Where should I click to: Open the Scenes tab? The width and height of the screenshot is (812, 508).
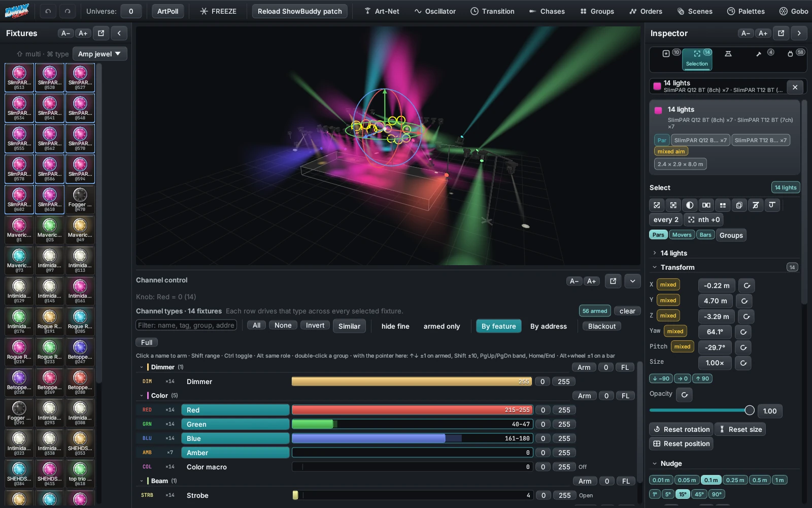(x=695, y=11)
